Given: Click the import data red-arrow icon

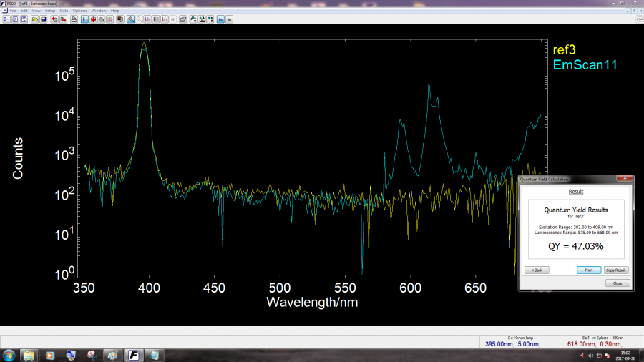Looking at the screenshot, I should click(x=54, y=19).
